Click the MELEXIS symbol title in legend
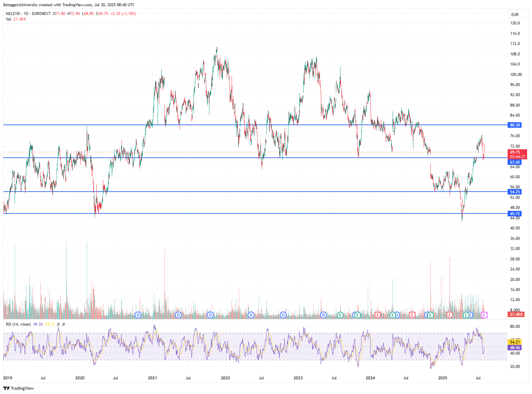Screen dimensions: 532x394 pos(13,14)
